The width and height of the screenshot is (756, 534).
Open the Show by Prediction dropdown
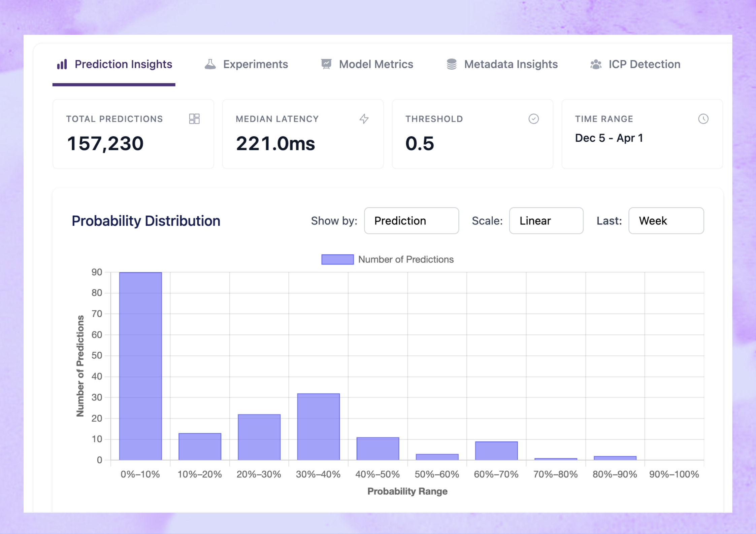[411, 221]
